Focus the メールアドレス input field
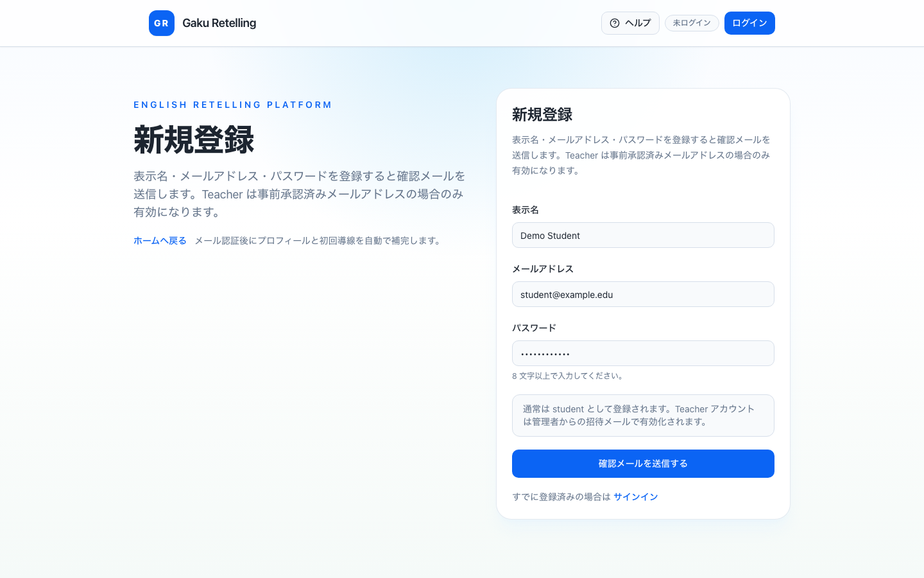The width and height of the screenshot is (924, 578). click(x=643, y=294)
